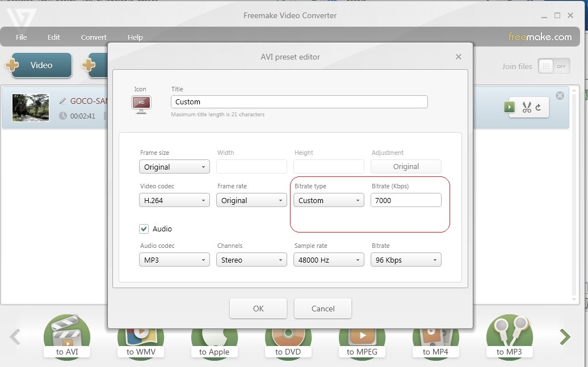Uncheck the Audio checkbox
This screenshot has width=588, height=367.
click(x=144, y=229)
